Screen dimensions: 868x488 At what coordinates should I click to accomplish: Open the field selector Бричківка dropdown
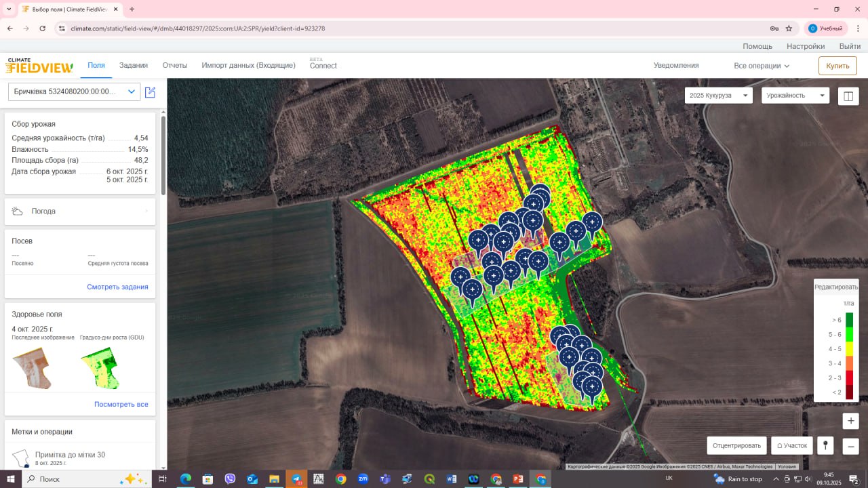coord(74,91)
